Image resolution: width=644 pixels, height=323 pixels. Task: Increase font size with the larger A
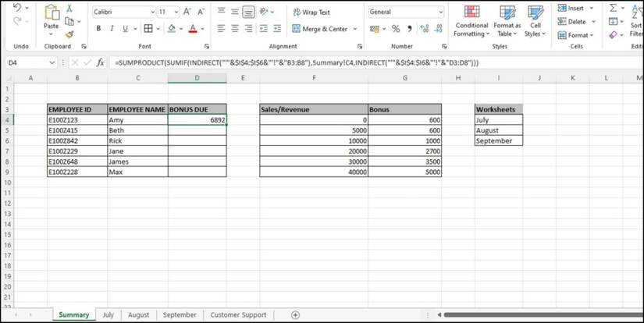click(x=187, y=12)
